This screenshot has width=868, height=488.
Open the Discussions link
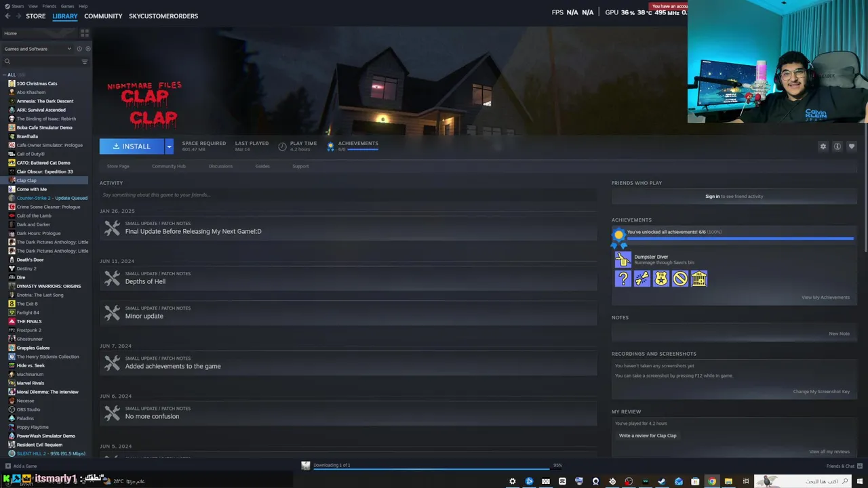(x=220, y=166)
